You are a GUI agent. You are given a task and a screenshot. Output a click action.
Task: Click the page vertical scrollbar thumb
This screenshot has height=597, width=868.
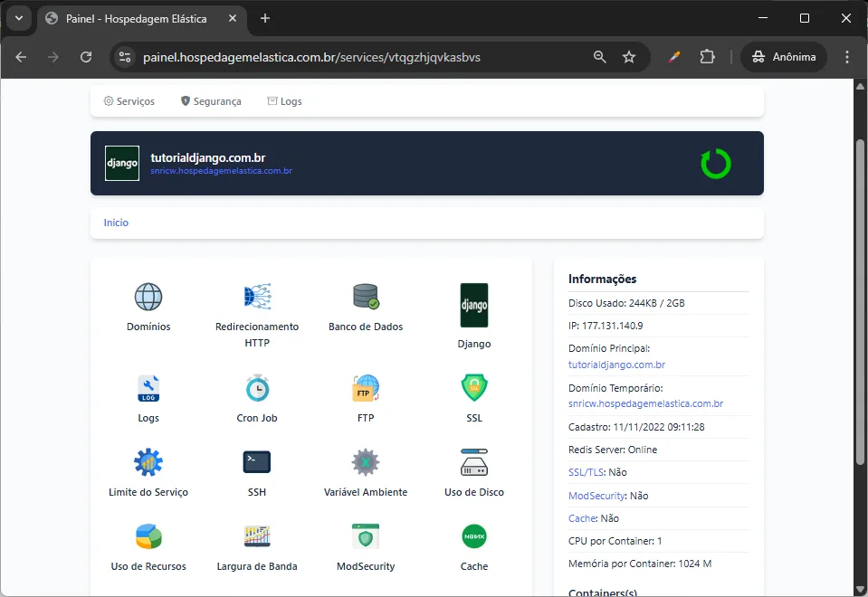[860, 301]
